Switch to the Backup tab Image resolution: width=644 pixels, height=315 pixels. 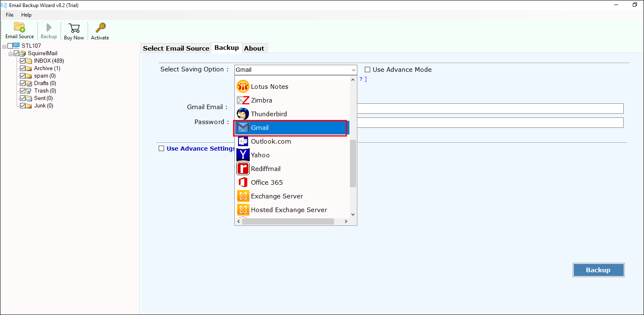coord(226,47)
